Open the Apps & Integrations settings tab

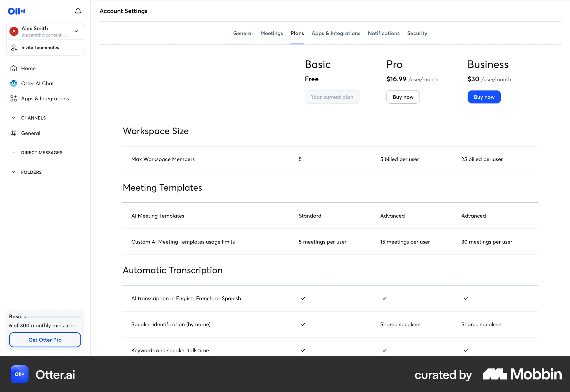[336, 33]
